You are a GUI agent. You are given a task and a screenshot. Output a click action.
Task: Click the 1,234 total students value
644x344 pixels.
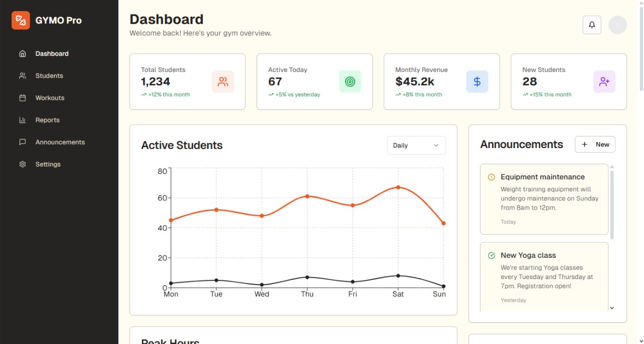coord(155,82)
